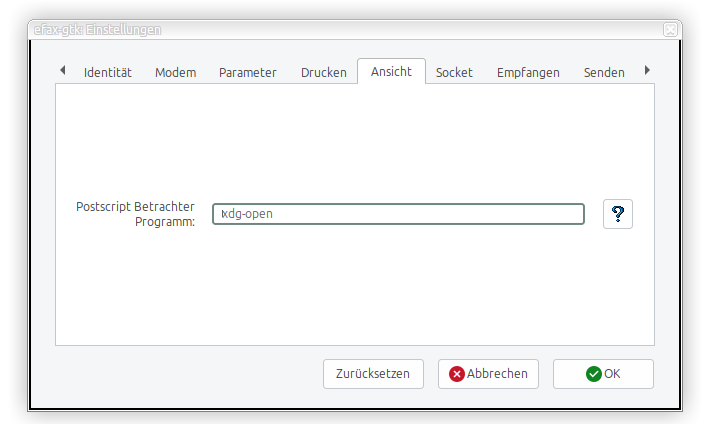Open the Parameter tab
The width and height of the screenshot is (708, 424).
(247, 72)
